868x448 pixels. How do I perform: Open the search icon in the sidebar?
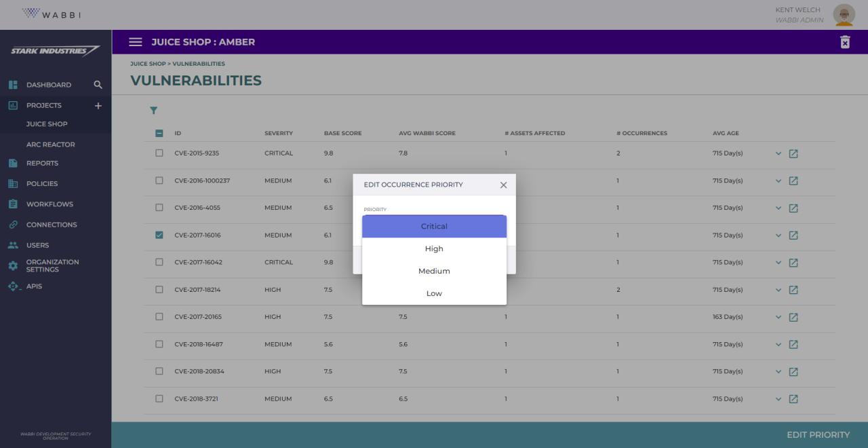[x=98, y=84]
